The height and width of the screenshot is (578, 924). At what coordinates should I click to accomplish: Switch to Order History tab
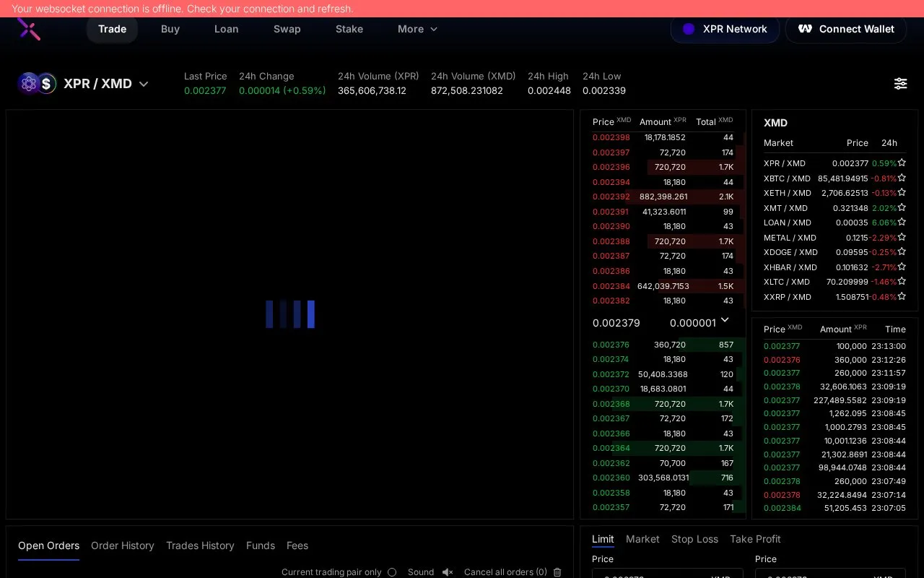pyautogui.click(x=123, y=545)
